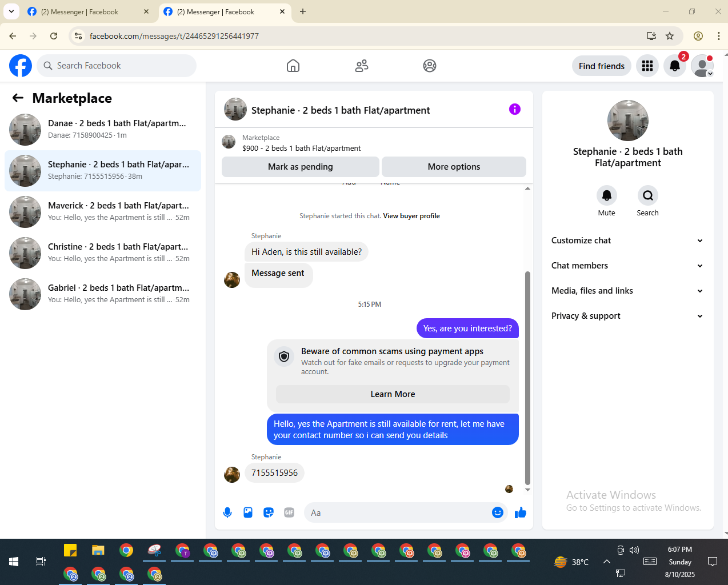Click the "Hi Aden, is this still available?" message
The width and height of the screenshot is (728, 585).
pos(306,252)
